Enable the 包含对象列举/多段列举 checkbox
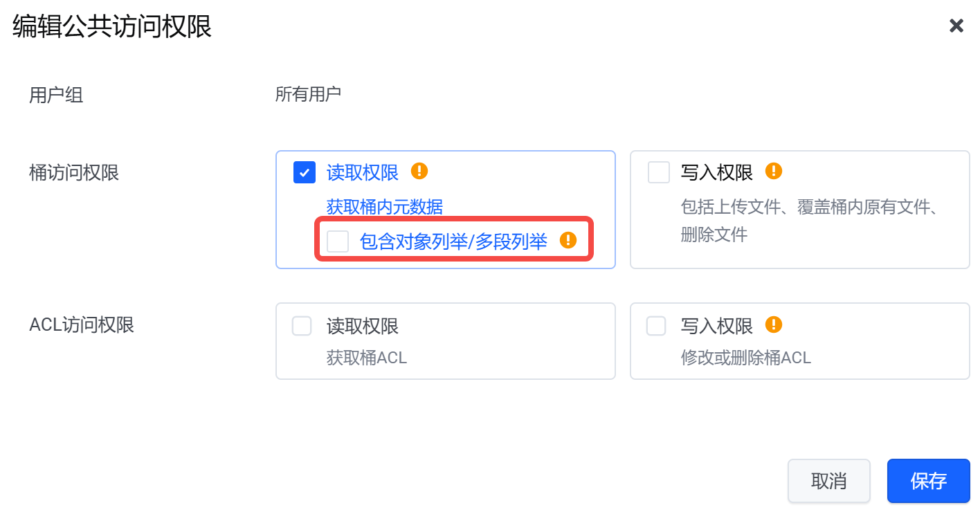The height and width of the screenshot is (512, 980). [338, 241]
